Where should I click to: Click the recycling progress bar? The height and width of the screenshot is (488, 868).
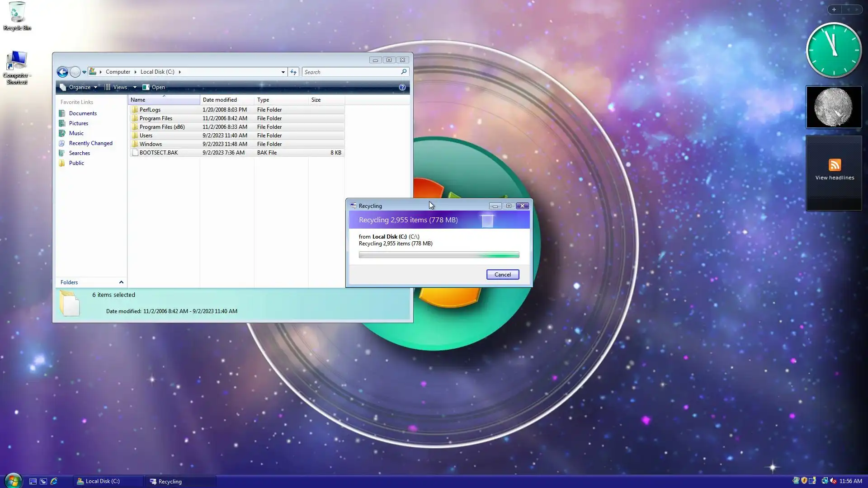pyautogui.click(x=439, y=255)
